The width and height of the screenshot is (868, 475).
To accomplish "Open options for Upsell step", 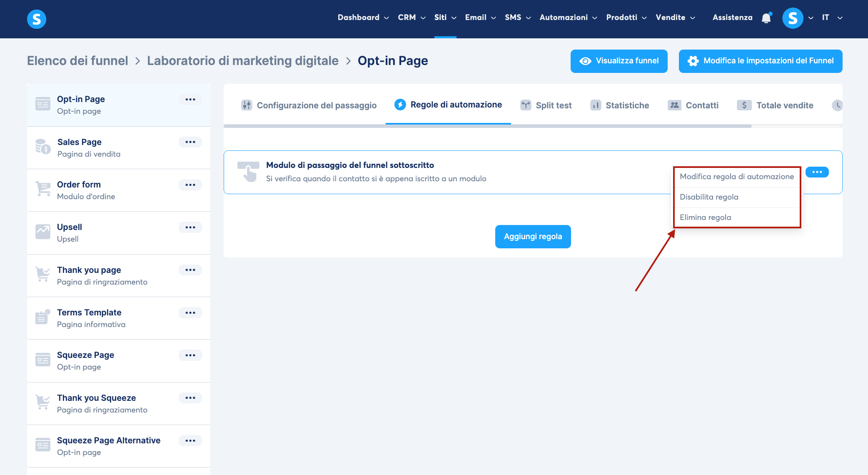I will tap(190, 227).
